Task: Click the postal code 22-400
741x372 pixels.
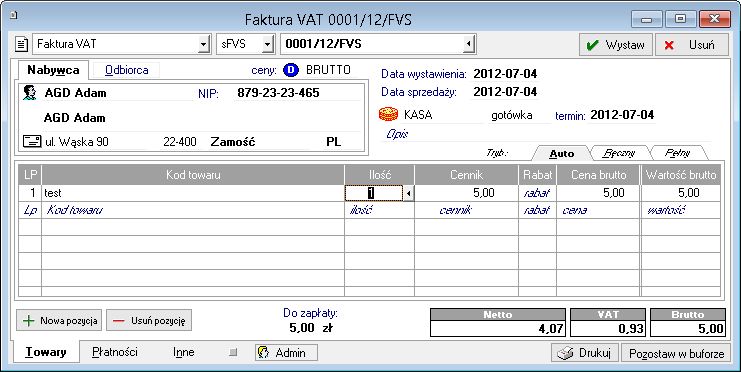Action: click(x=180, y=142)
